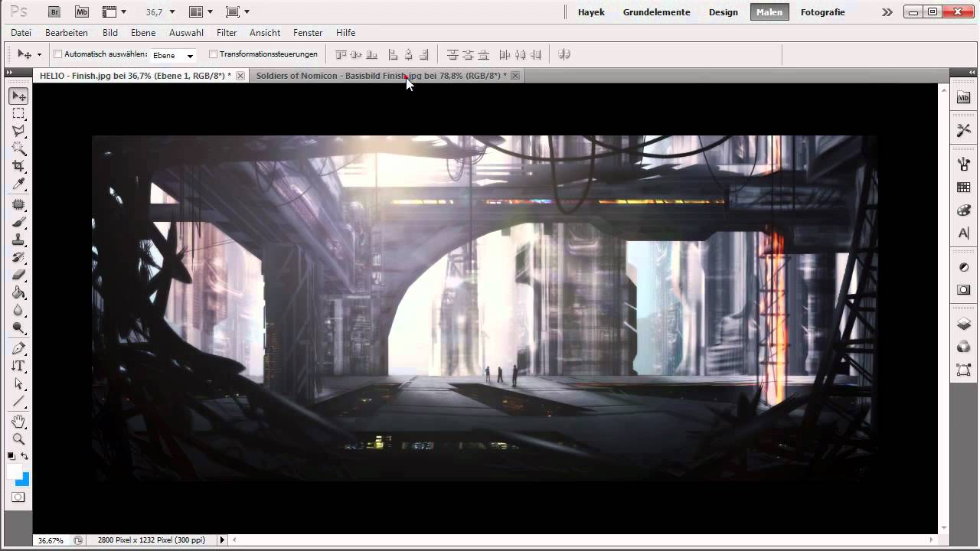
Task: Click the foreground color swatch
Action: pos(15,471)
